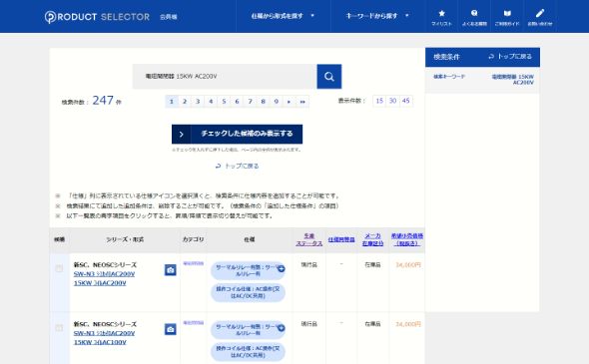The height and width of the screenshot is (364, 589).
Task: Click 会員様 label next to logo
Action: pyautogui.click(x=169, y=17)
